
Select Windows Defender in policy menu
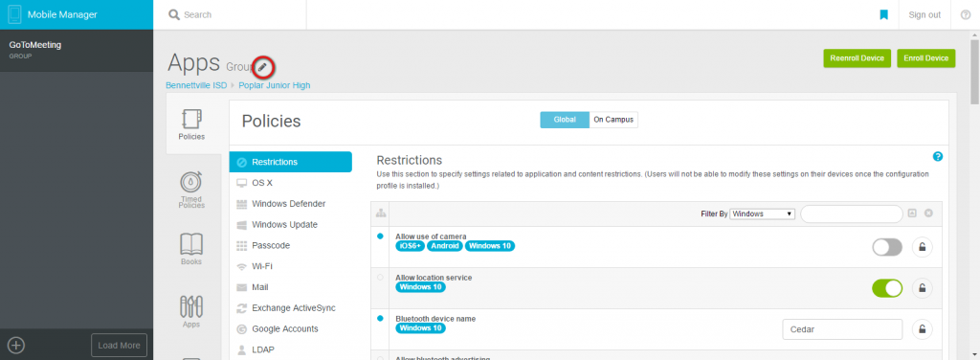pos(290,204)
